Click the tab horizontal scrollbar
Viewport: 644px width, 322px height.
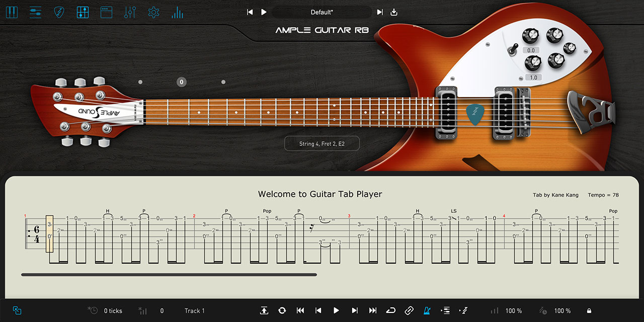[169, 275]
